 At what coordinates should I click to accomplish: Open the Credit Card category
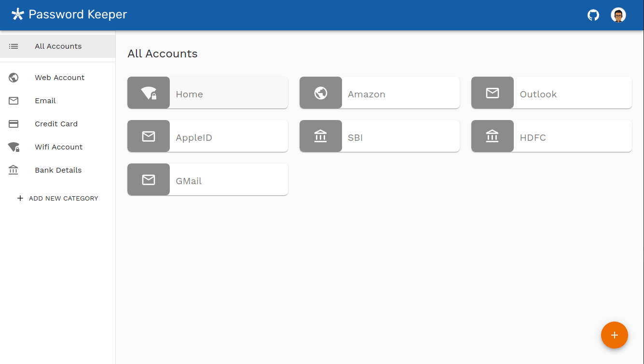58,124
